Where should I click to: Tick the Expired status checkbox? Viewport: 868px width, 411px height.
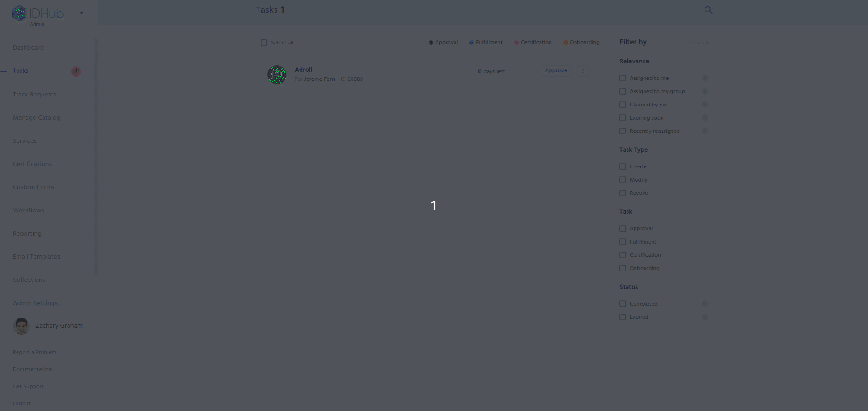[x=623, y=317]
